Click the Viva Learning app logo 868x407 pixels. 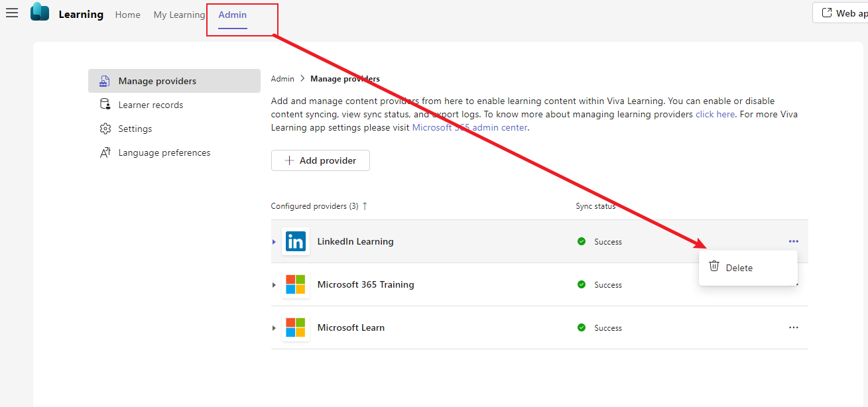(40, 12)
